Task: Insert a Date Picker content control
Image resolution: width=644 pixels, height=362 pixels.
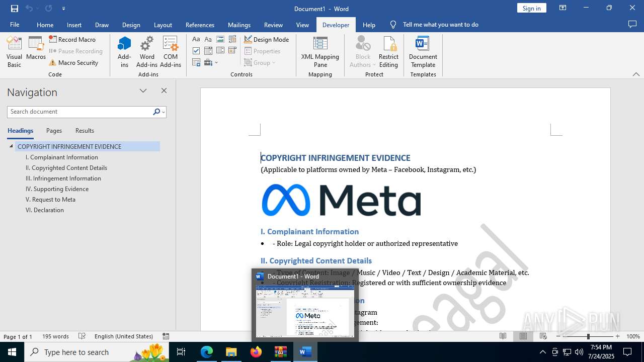Action: click(x=232, y=51)
